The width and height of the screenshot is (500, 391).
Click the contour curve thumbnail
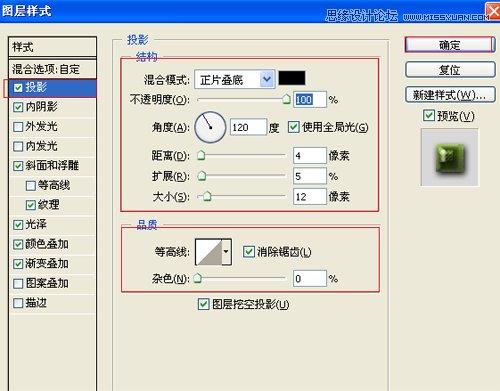tap(209, 252)
